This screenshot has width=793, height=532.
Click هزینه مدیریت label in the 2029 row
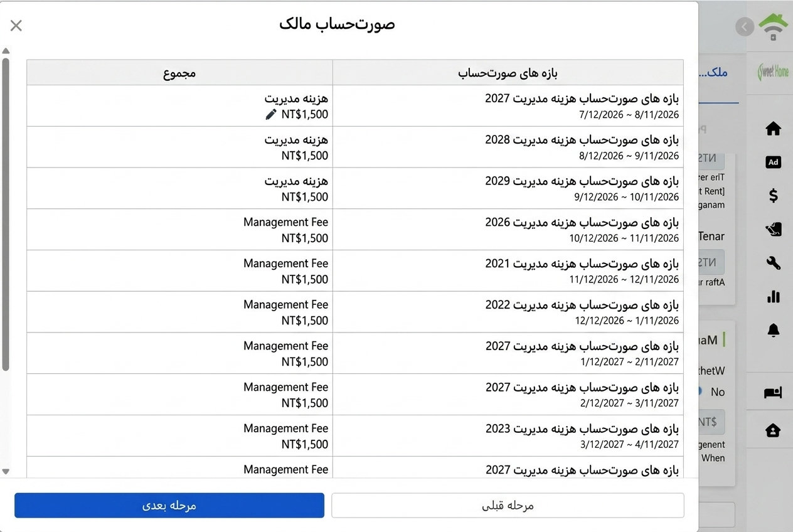(x=296, y=181)
